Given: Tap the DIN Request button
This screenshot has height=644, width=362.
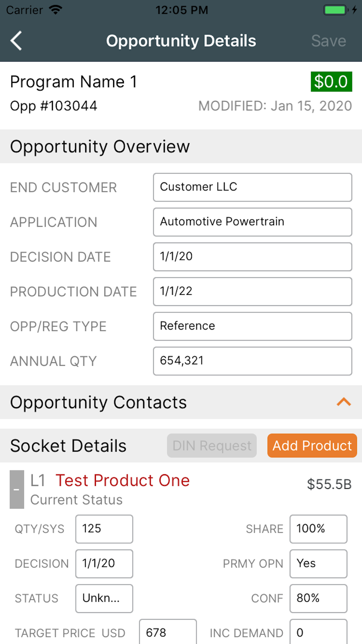Looking at the screenshot, I should pyautogui.click(x=212, y=446).
